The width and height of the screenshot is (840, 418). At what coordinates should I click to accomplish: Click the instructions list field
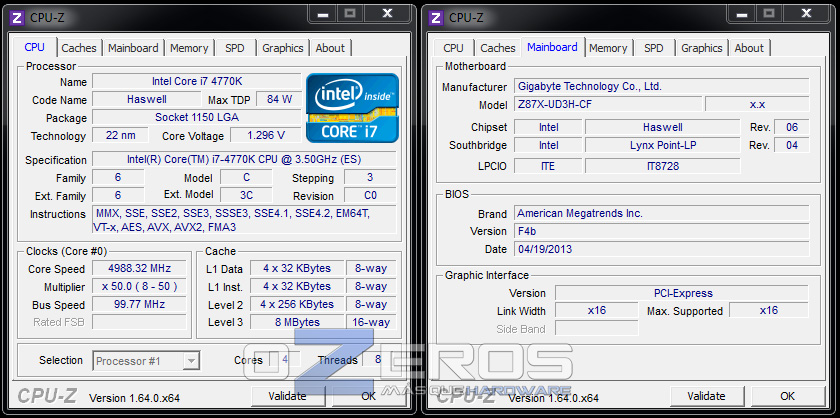244,220
